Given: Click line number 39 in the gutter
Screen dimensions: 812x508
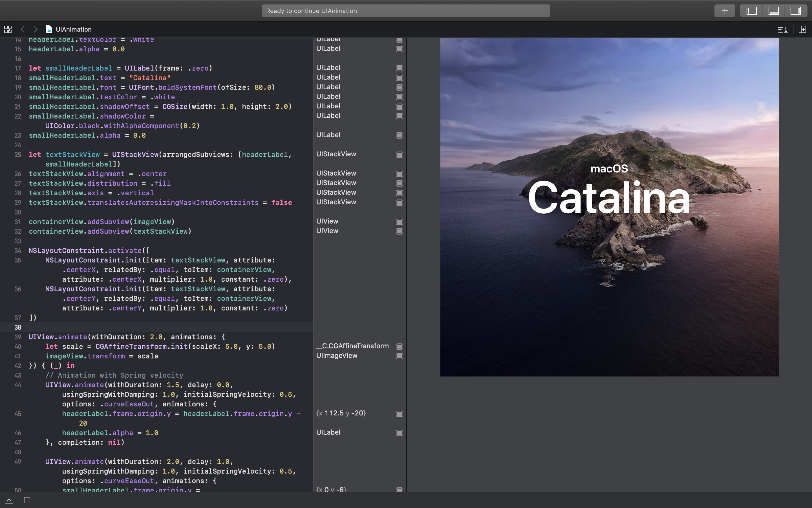Looking at the screenshot, I should (x=18, y=337).
